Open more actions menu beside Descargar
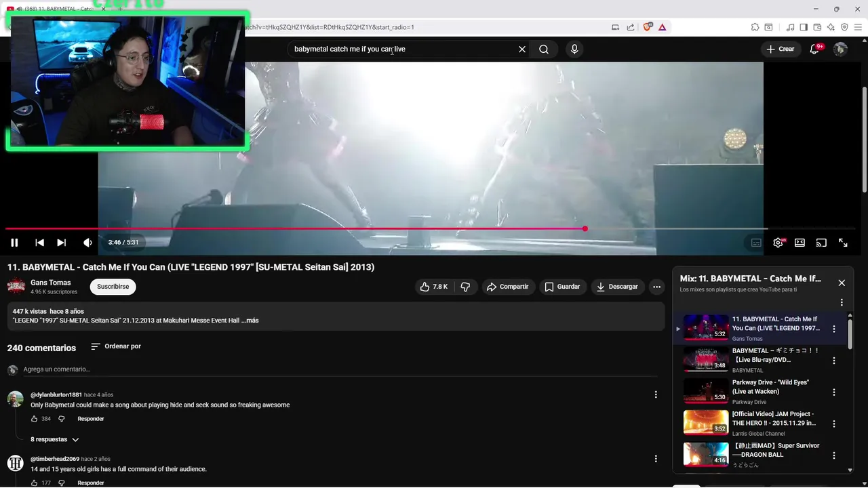The image size is (868, 488). (x=656, y=287)
